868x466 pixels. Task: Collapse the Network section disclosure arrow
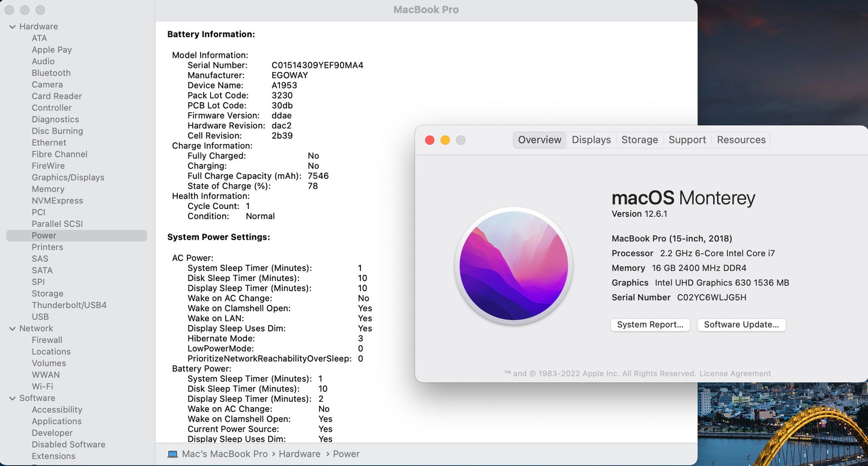pos(12,328)
